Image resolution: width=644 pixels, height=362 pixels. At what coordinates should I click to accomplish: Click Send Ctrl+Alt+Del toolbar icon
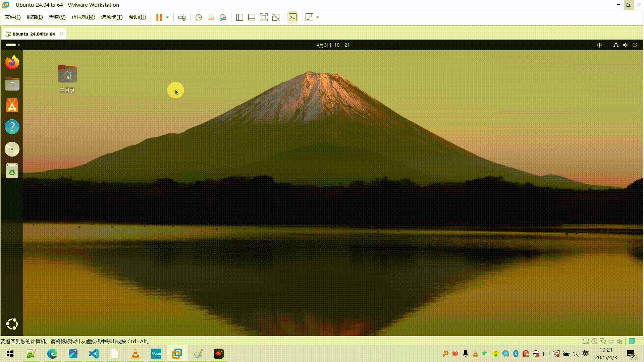coord(182,17)
